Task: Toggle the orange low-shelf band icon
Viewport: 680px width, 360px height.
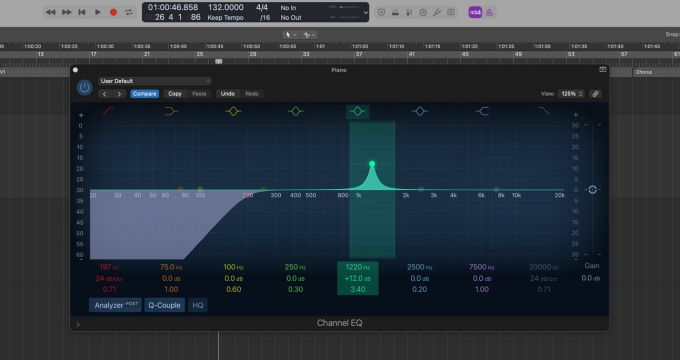Action: point(171,111)
